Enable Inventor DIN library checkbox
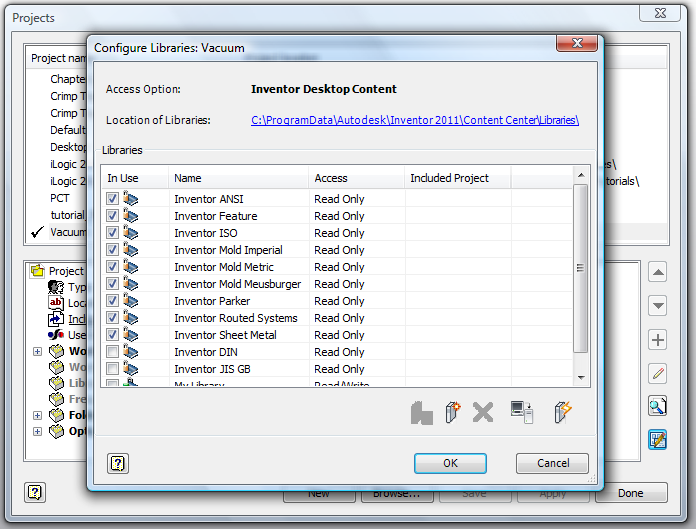Image resolution: width=696 pixels, height=529 pixels. (x=112, y=352)
